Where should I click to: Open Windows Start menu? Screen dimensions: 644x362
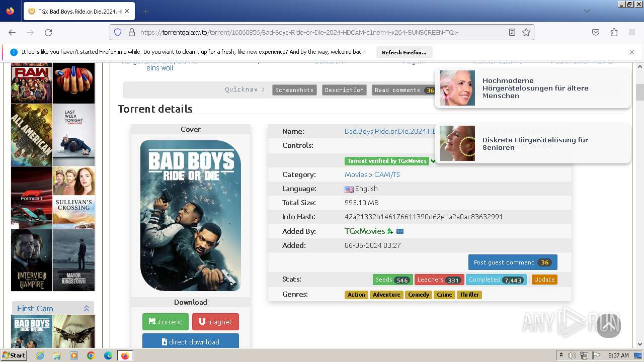click(14, 355)
